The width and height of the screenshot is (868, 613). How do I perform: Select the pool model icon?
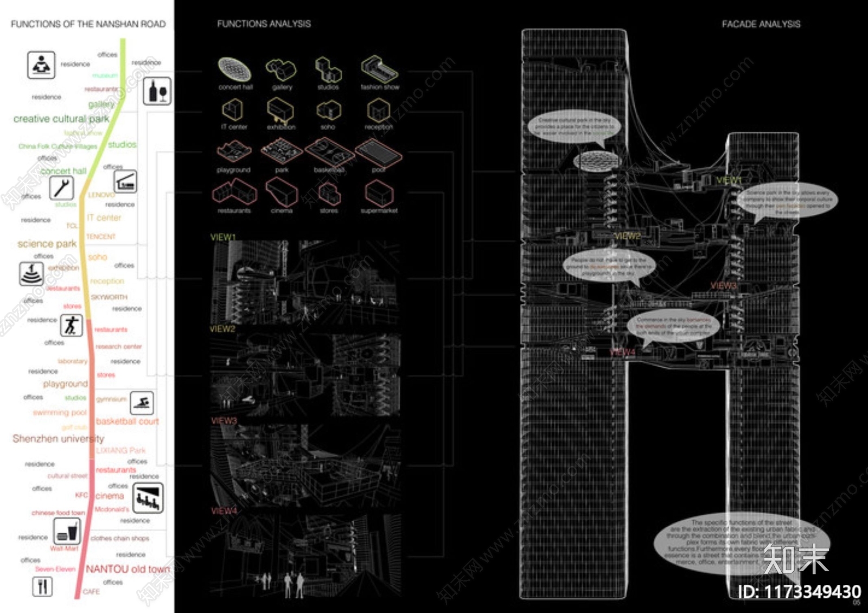tap(379, 152)
